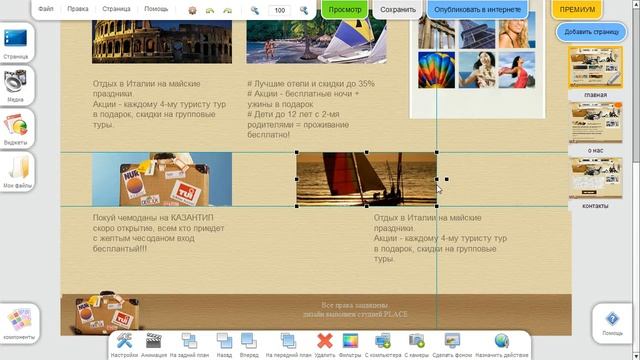This screenshot has height=360, width=640.
Task: Click Опубликовать в интернете button
Action: pos(478,9)
